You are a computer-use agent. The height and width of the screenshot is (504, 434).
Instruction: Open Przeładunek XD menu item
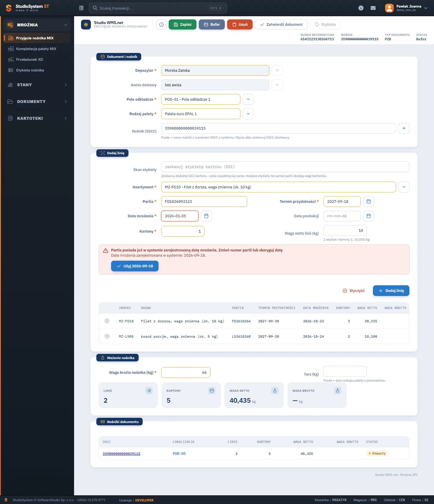pyautogui.click(x=37, y=60)
